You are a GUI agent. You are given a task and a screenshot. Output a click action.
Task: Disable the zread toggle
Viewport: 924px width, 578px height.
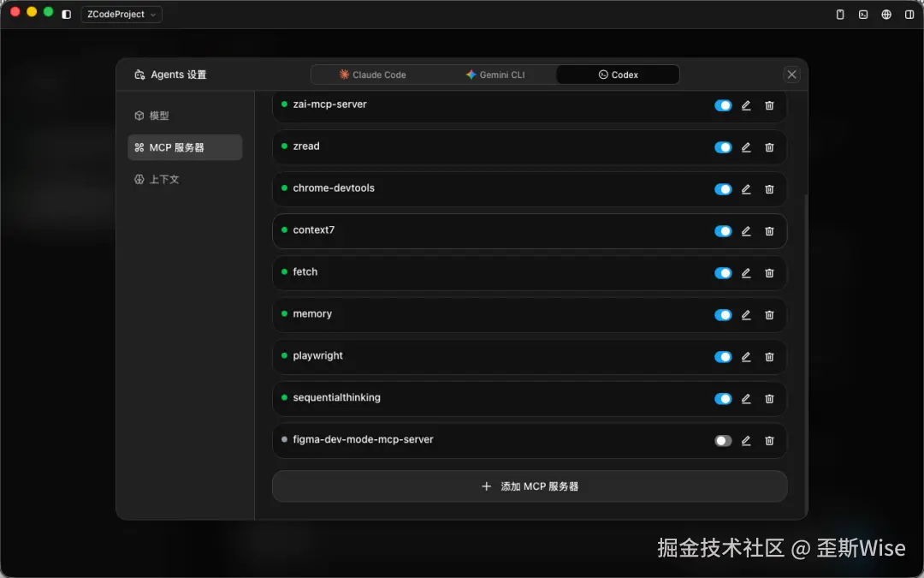(723, 147)
